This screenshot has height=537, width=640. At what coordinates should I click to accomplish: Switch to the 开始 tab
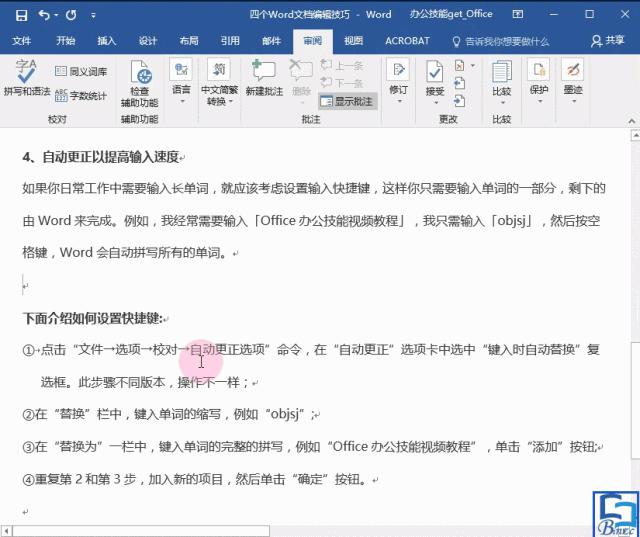click(x=65, y=41)
